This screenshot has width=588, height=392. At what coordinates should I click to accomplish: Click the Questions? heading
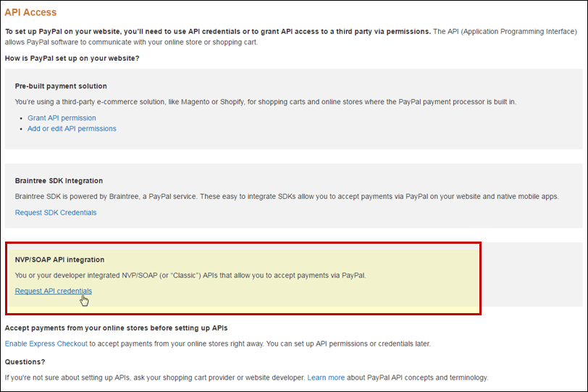(25, 362)
